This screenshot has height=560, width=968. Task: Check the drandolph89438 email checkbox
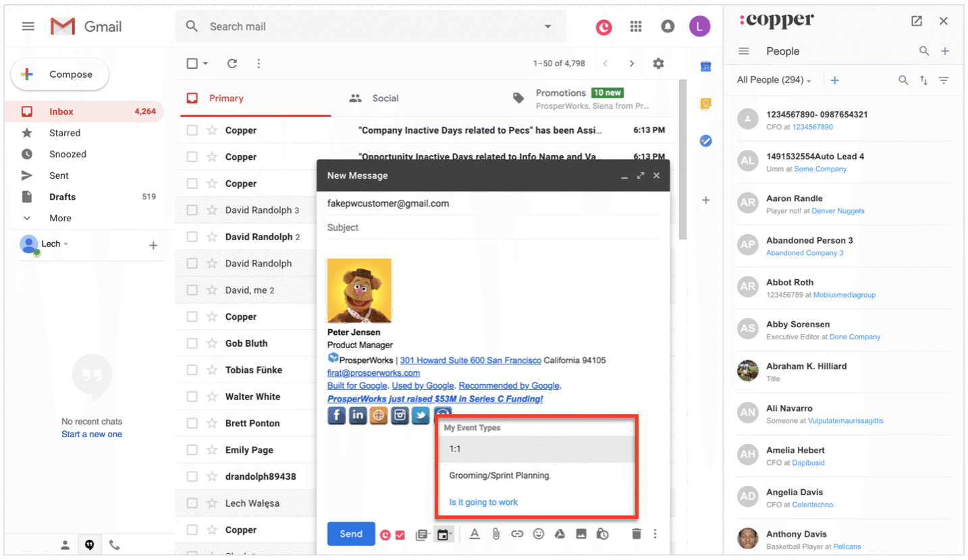coord(192,476)
